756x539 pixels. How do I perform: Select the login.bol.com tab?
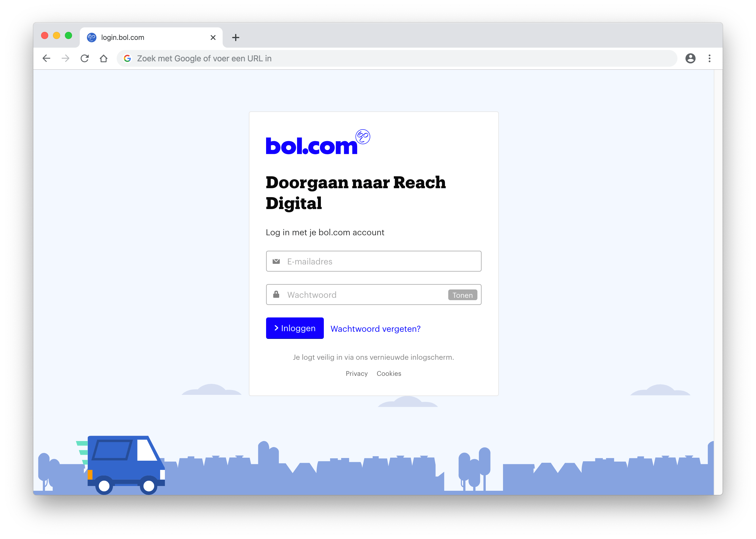151,38
